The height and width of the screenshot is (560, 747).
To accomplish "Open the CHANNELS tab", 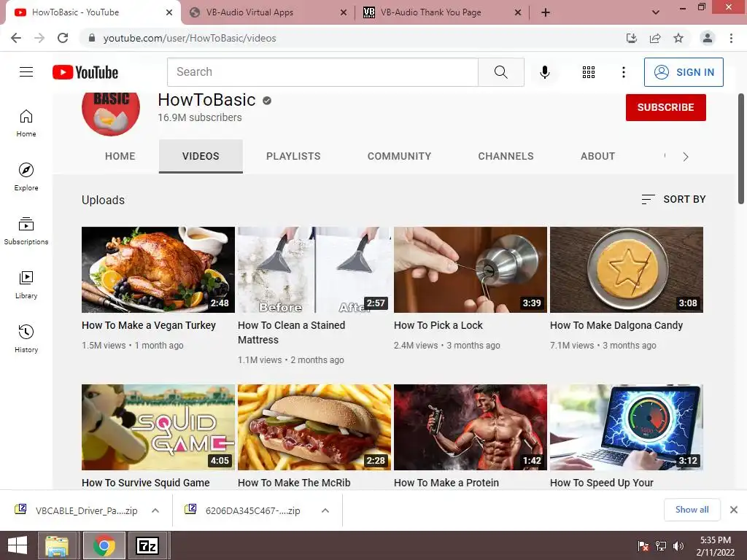I will [506, 156].
